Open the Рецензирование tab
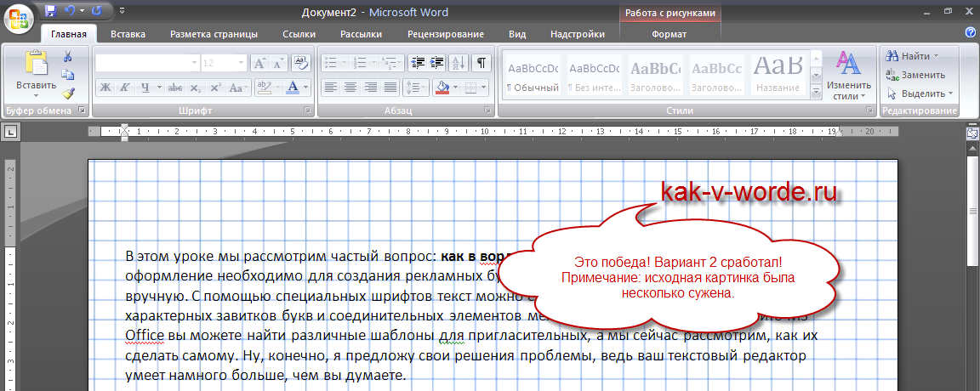This screenshot has height=391, width=980. (446, 34)
